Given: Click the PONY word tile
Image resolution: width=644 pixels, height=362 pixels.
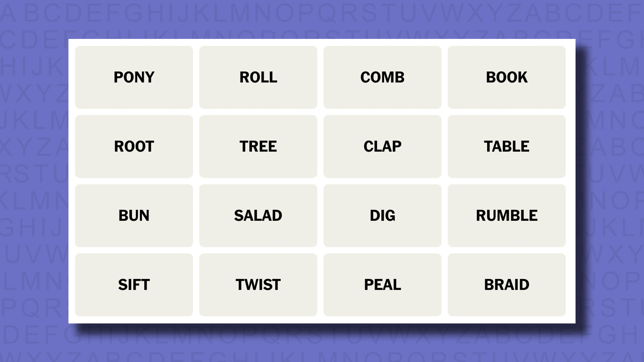Looking at the screenshot, I should pos(134,77).
